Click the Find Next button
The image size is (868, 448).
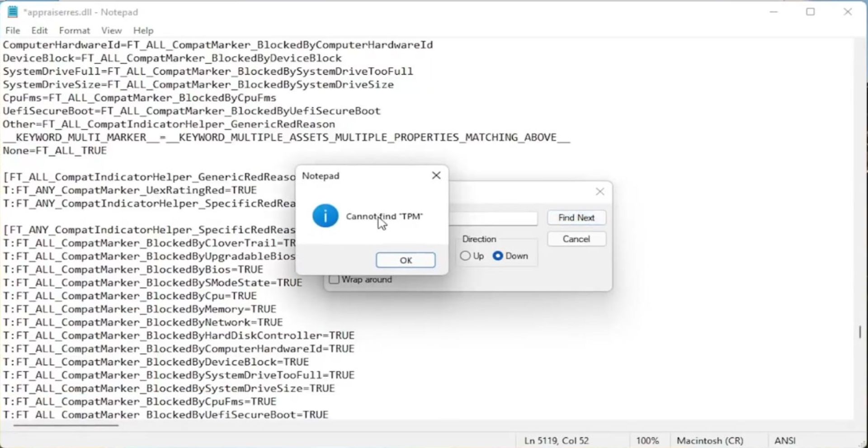click(x=576, y=217)
